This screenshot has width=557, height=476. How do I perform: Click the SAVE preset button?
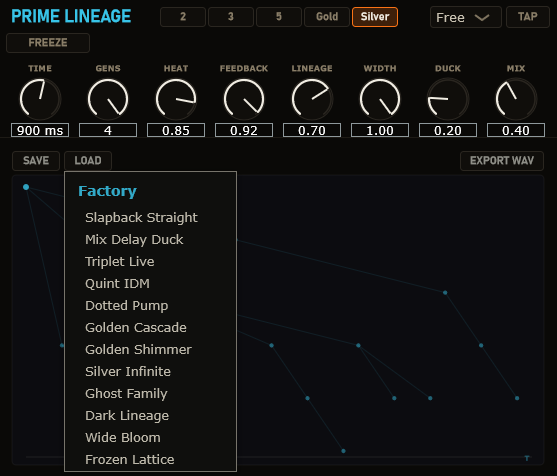[x=36, y=161]
